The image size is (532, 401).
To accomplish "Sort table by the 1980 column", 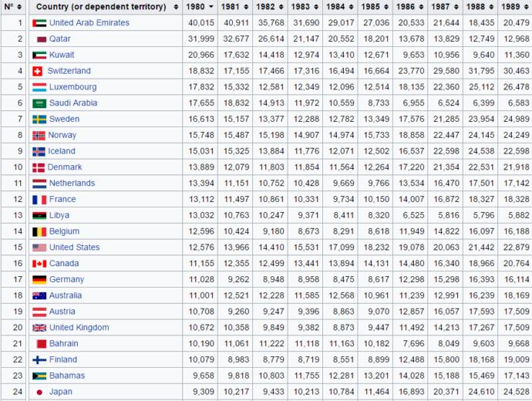I will pos(200,6).
